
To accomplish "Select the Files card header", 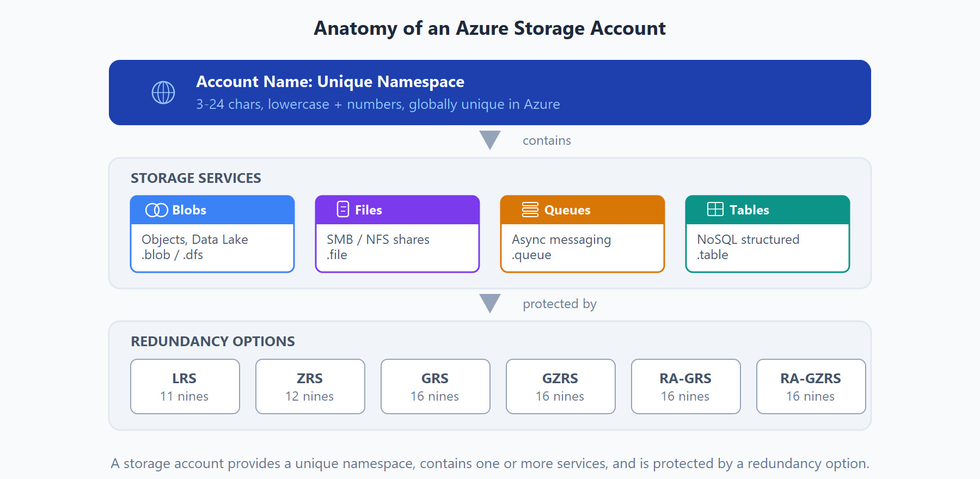I will click(397, 210).
